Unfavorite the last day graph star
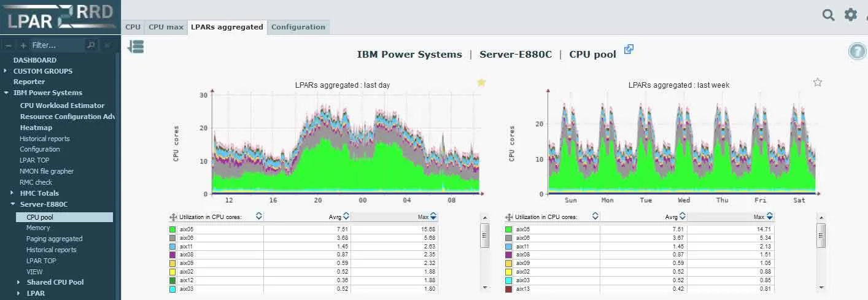The width and height of the screenshot is (868, 300). tap(481, 83)
